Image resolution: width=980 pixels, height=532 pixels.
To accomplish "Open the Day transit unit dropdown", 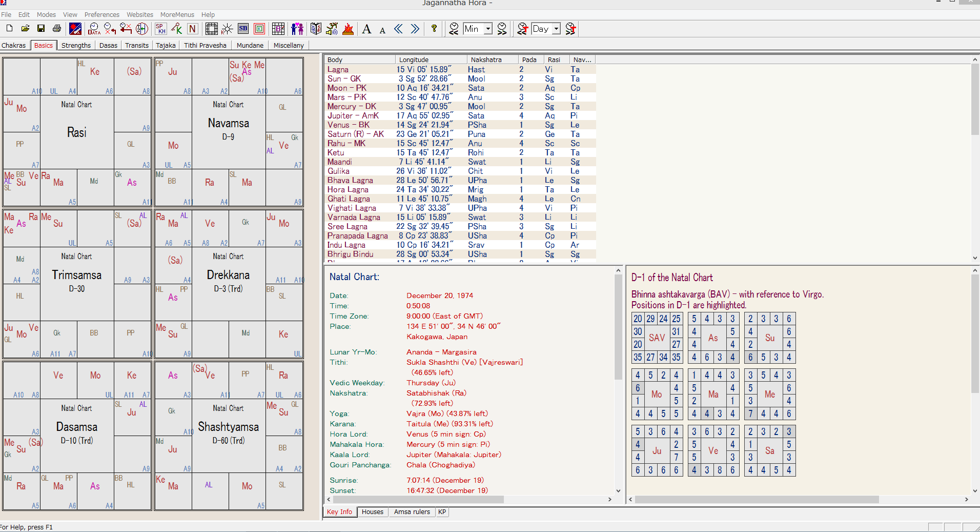I will click(x=556, y=29).
